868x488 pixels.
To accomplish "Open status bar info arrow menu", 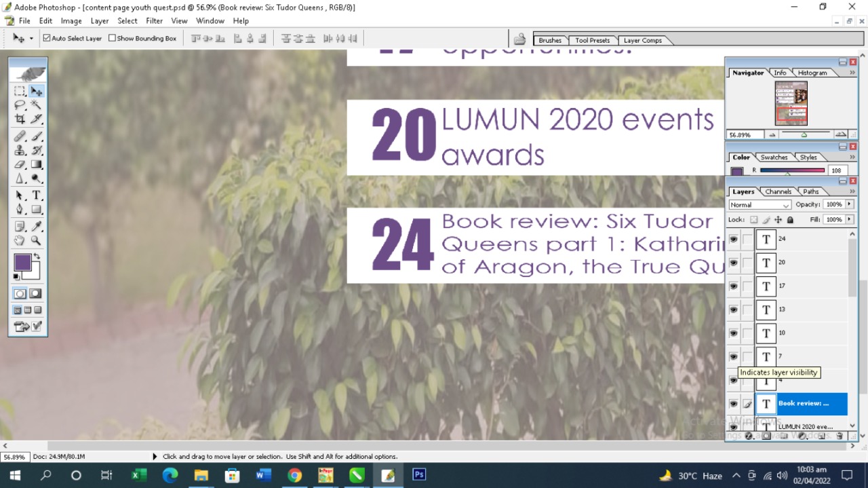I will [x=155, y=457].
